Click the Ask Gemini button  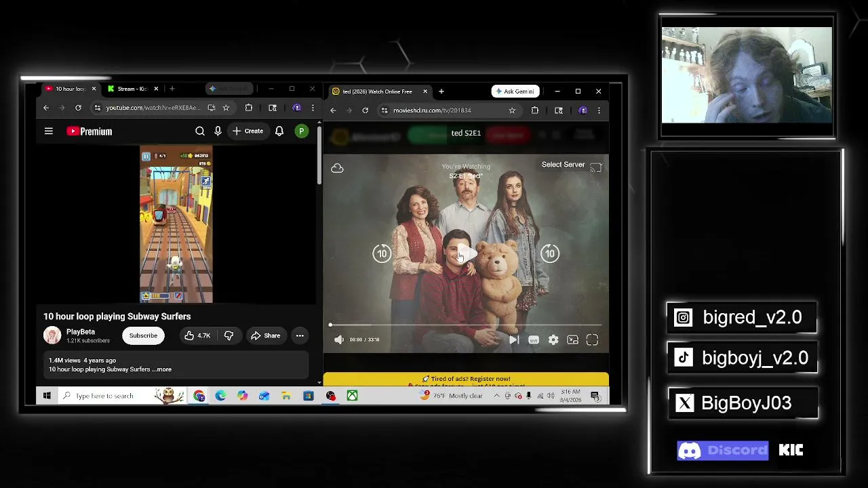tap(515, 91)
